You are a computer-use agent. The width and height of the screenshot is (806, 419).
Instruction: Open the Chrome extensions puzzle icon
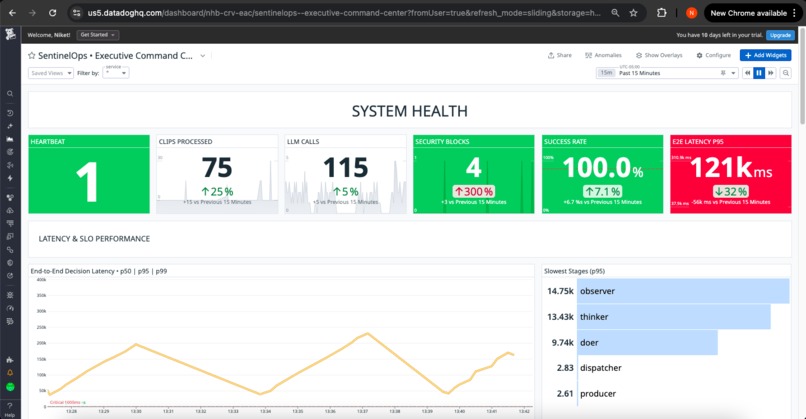pyautogui.click(x=662, y=13)
